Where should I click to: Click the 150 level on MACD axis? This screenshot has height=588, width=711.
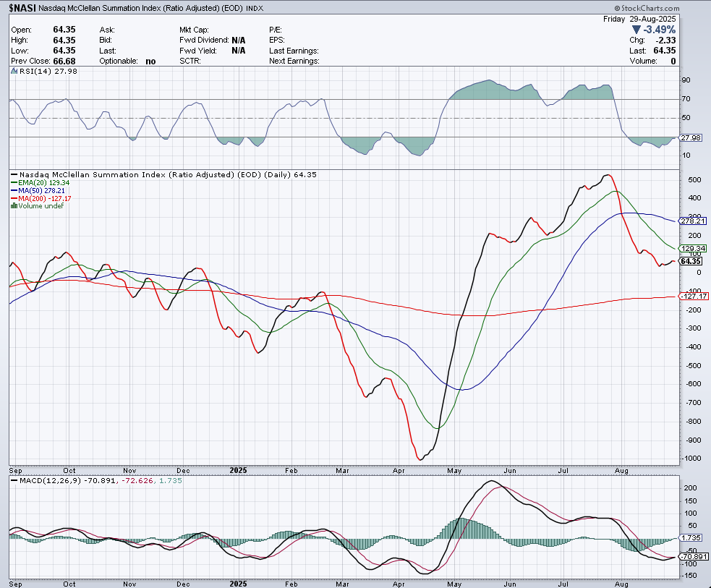coord(690,501)
